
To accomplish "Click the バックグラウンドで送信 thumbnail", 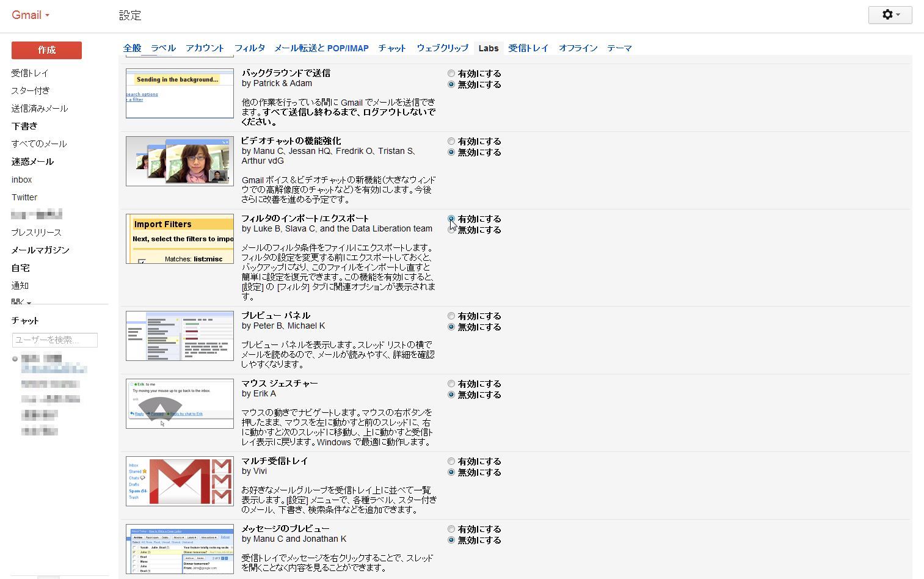I will click(x=180, y=93).
